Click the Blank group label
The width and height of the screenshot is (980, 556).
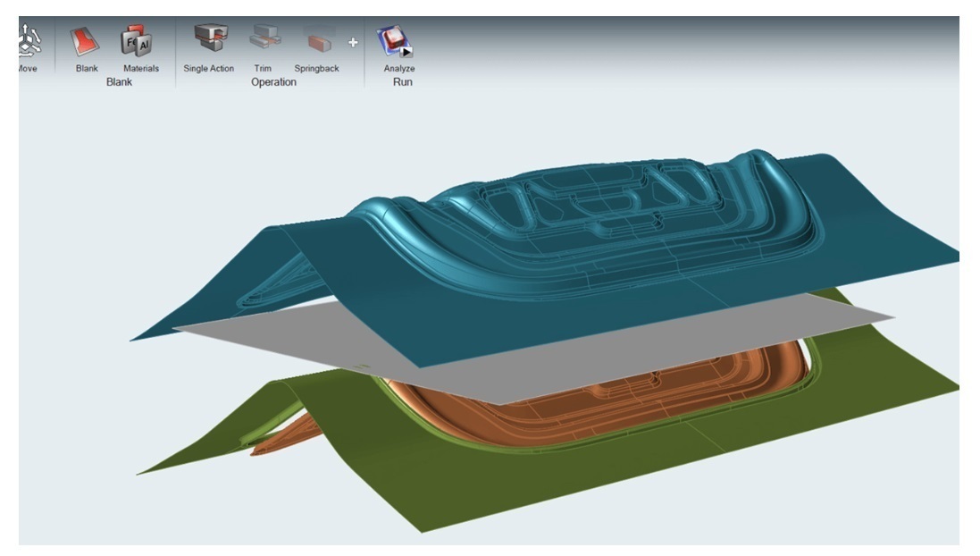click(x=119, y=82)
